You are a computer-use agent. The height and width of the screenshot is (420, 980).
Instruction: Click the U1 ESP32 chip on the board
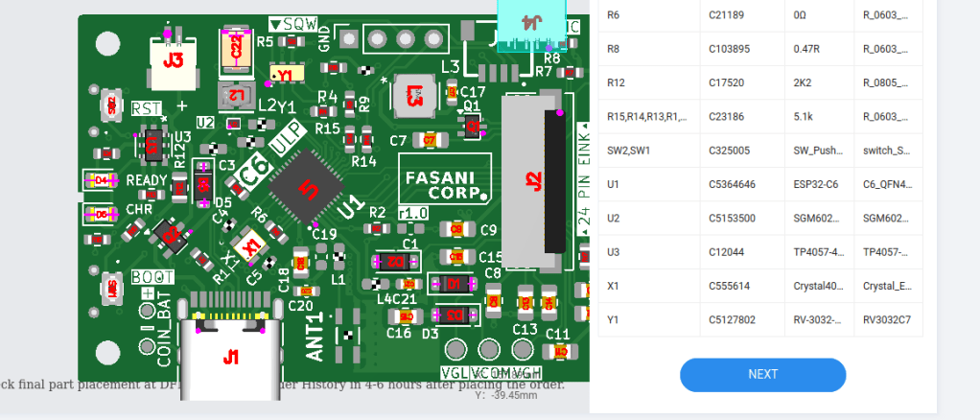point(307,191)
